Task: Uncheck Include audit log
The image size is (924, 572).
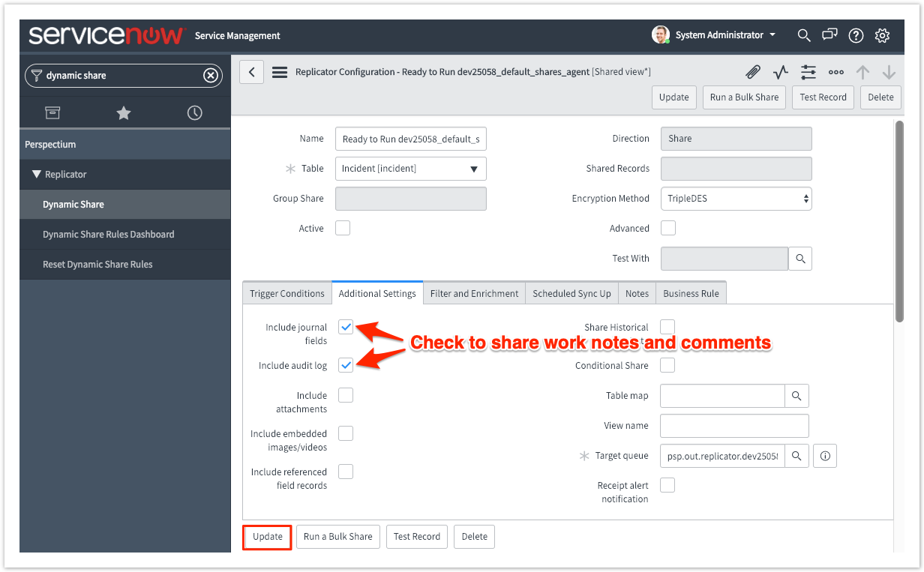Action: (346, 365)
